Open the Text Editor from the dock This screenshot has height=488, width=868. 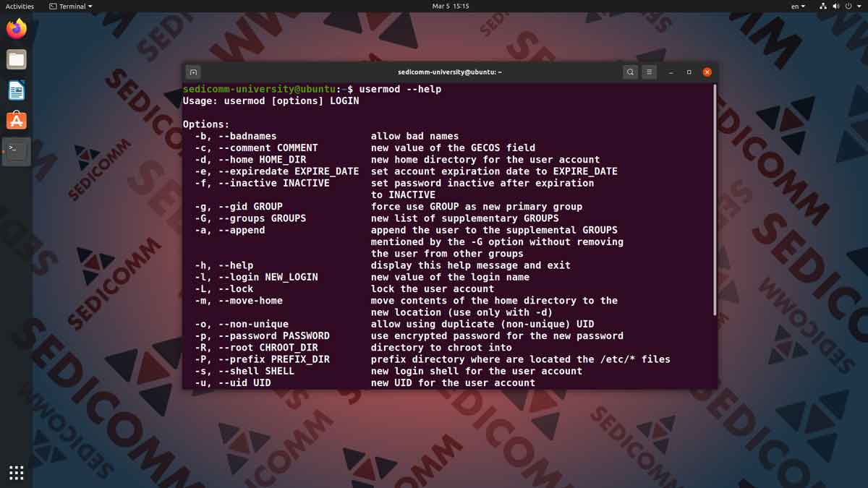click(16, 90)
